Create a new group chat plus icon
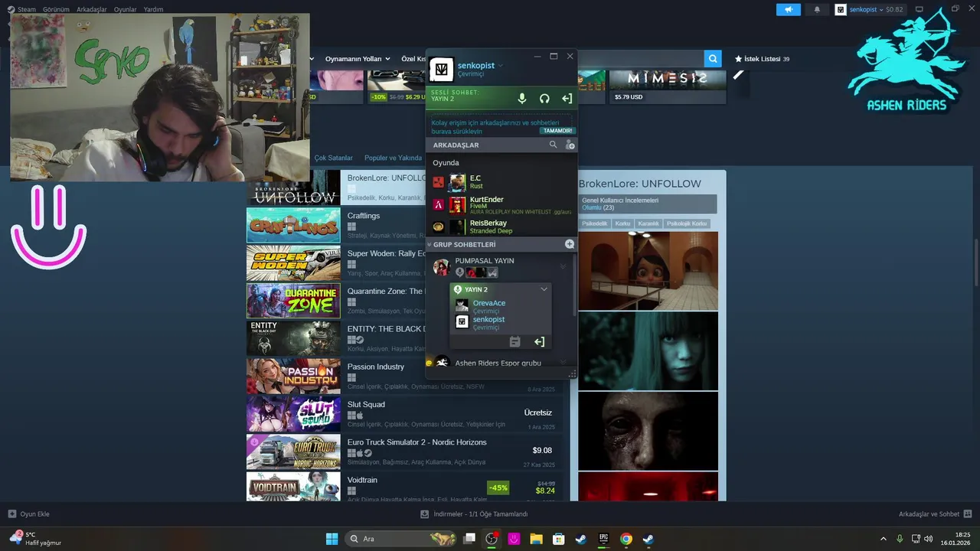Image resolution: width=980 pixels, height=551 pixels. (569, 244)
